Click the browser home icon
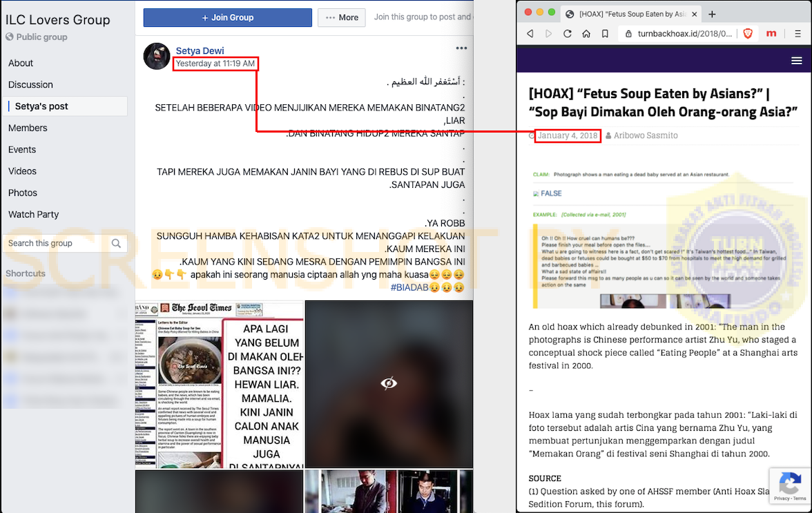The height and width of the screenshot is (513, 812). 586,34
